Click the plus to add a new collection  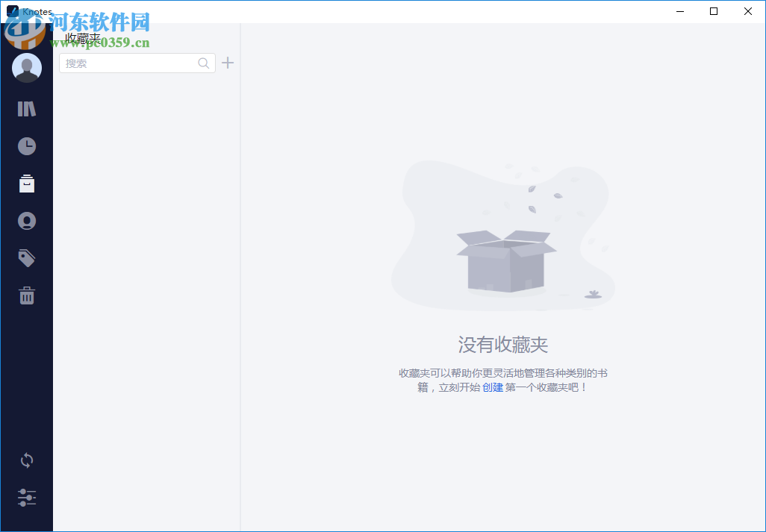click(228, 63)
